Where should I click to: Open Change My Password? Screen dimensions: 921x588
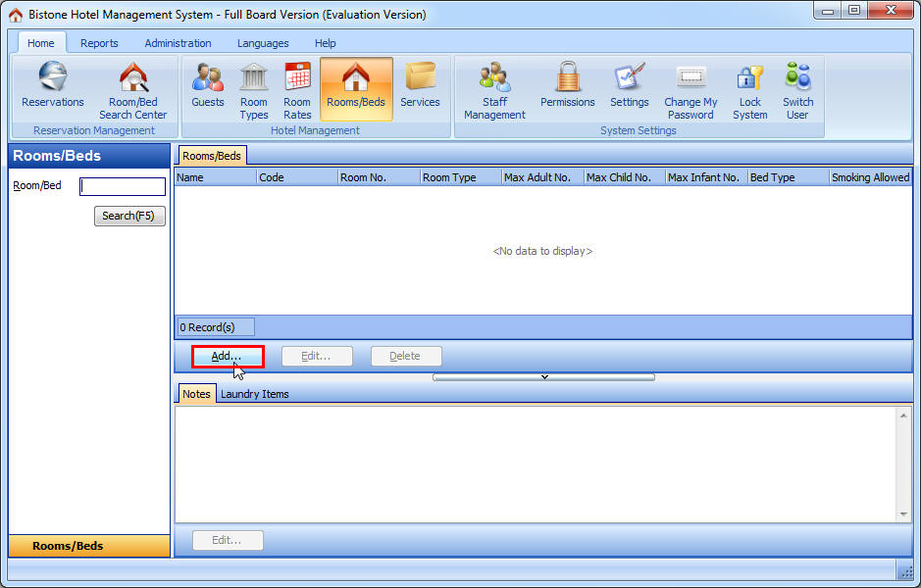(x=690, y=88)
